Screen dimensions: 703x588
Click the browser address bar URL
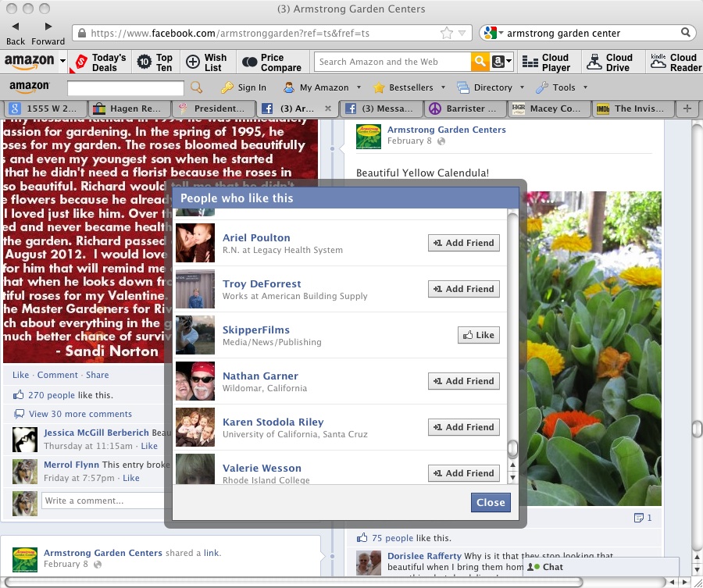[230, 33]
